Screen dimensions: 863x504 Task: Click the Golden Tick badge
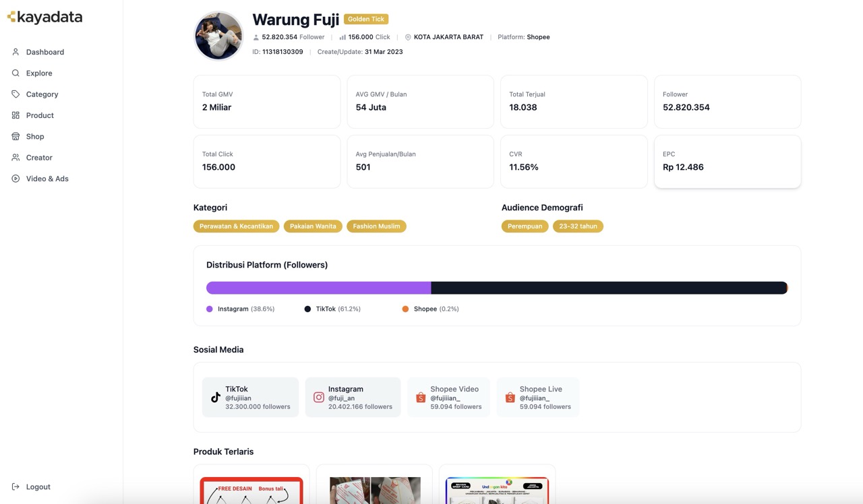366,20
